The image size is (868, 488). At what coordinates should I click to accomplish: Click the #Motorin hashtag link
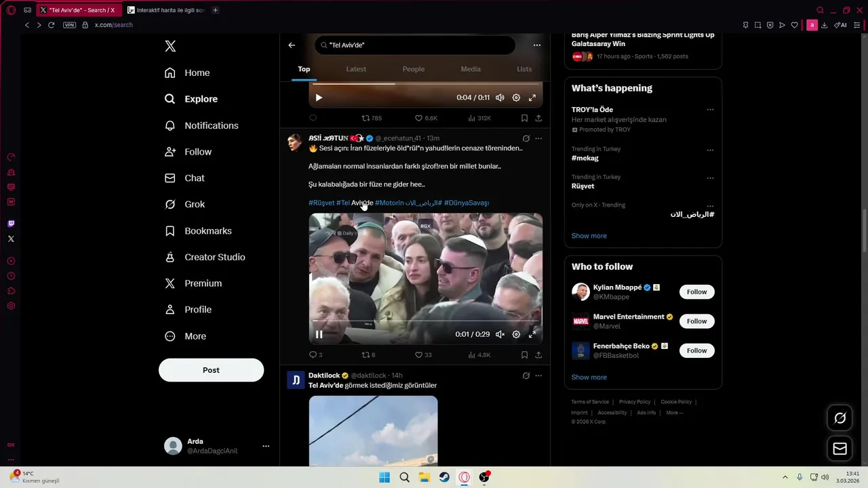(389, 203)
